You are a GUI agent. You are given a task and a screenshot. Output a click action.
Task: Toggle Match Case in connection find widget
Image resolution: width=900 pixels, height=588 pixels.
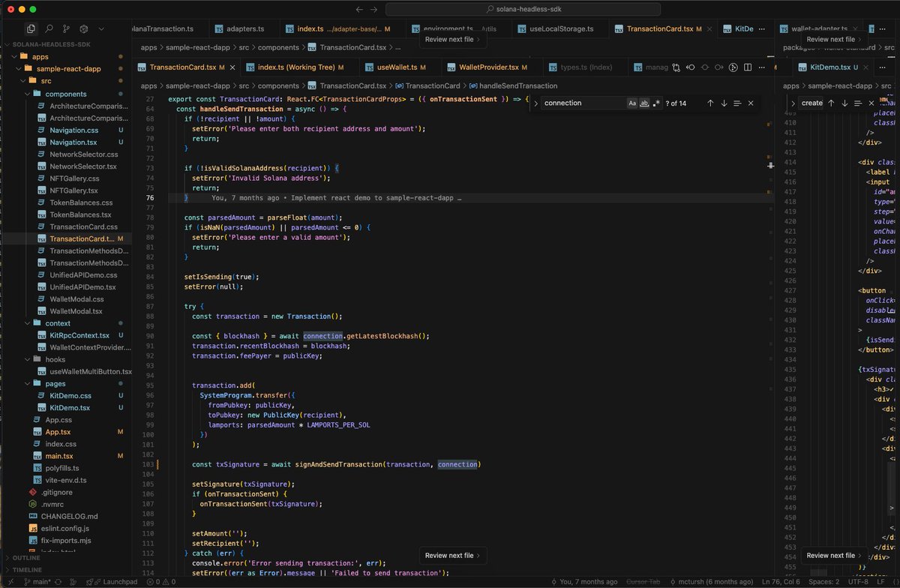[x=632, y=103]
